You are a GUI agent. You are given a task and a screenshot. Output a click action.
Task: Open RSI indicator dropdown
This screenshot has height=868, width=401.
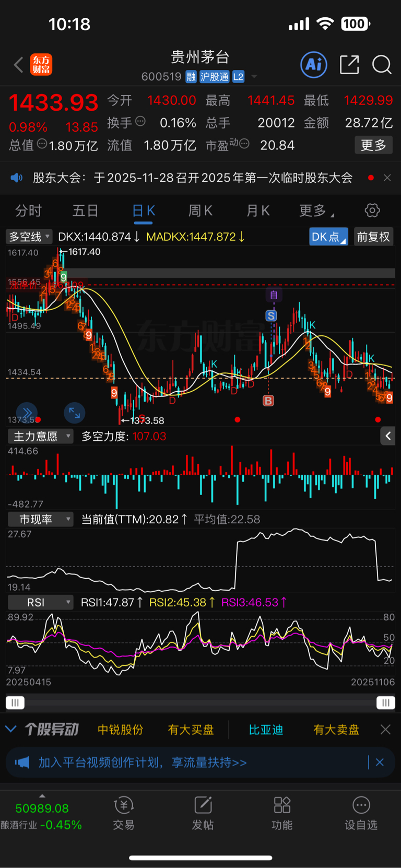tap(40, 602)
